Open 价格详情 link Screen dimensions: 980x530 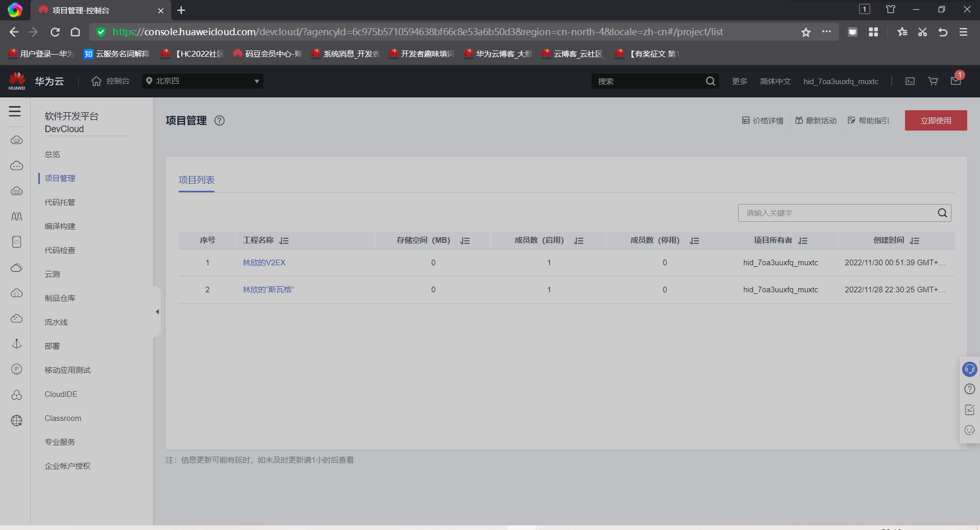coord(763,120)
